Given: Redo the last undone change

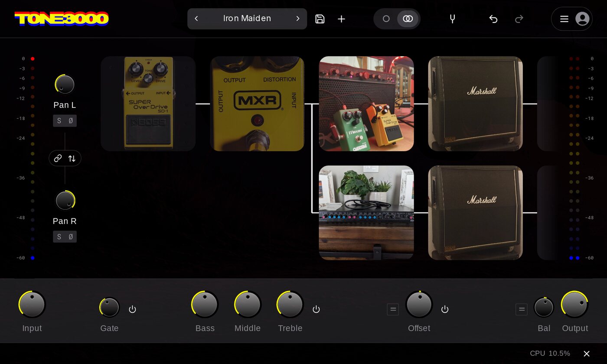Looking at the screenshot, I should coord(519,19).
